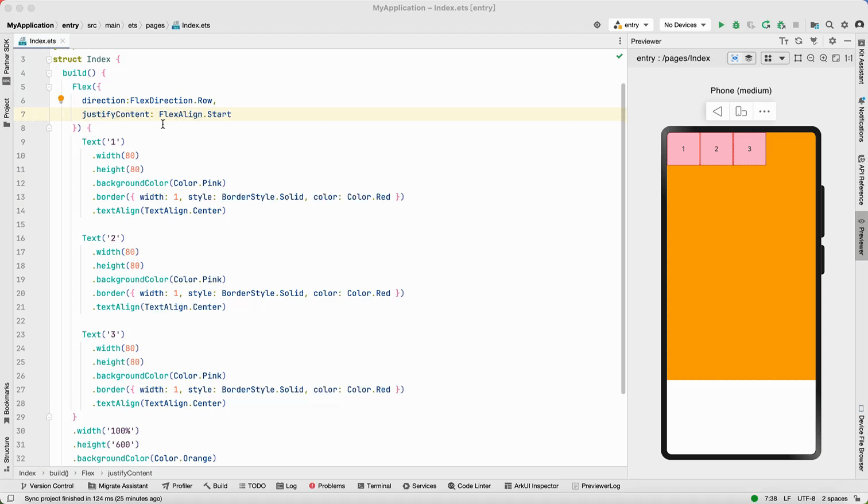Zoom in the preview

click(823, 59)
